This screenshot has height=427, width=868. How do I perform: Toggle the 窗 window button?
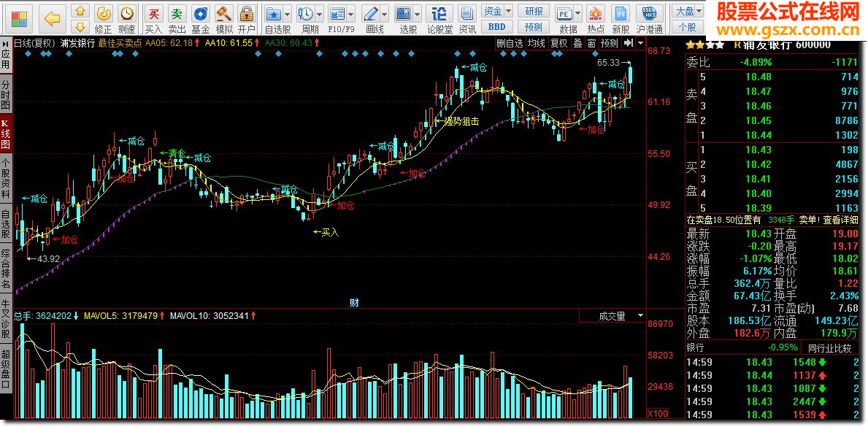coord(592,43)
